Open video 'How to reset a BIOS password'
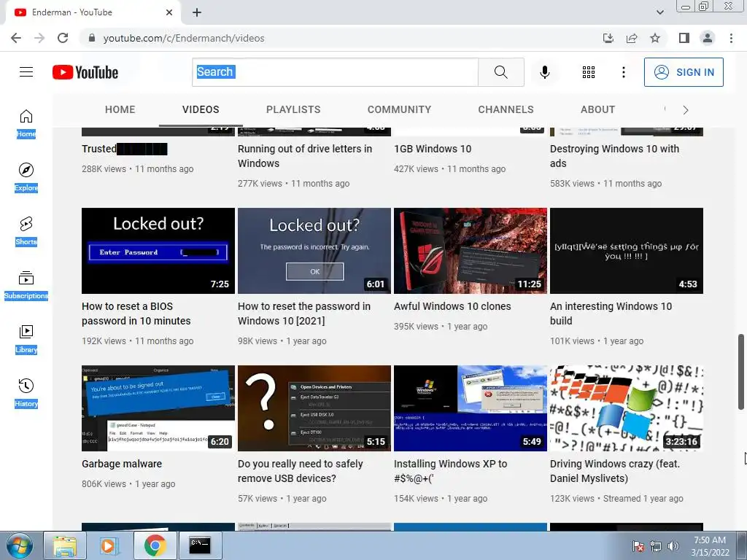Viewport: 747px width, 560px height. 136,314
